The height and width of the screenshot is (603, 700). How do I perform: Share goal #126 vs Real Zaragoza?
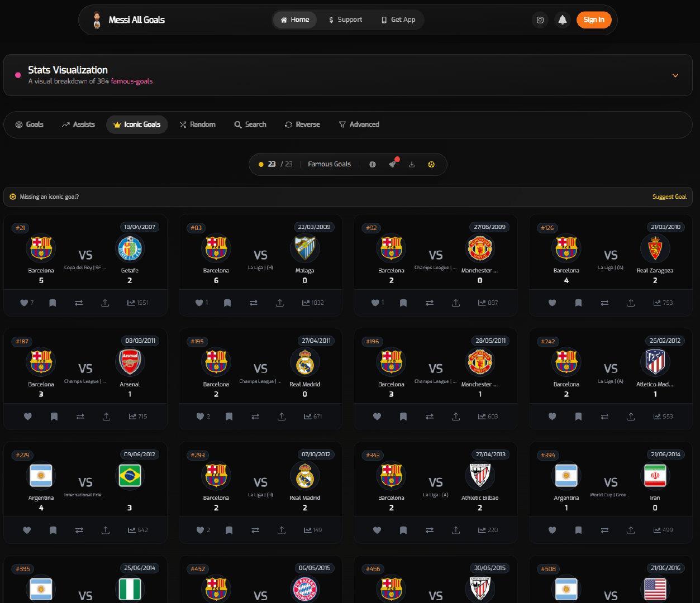coord(631,303)
